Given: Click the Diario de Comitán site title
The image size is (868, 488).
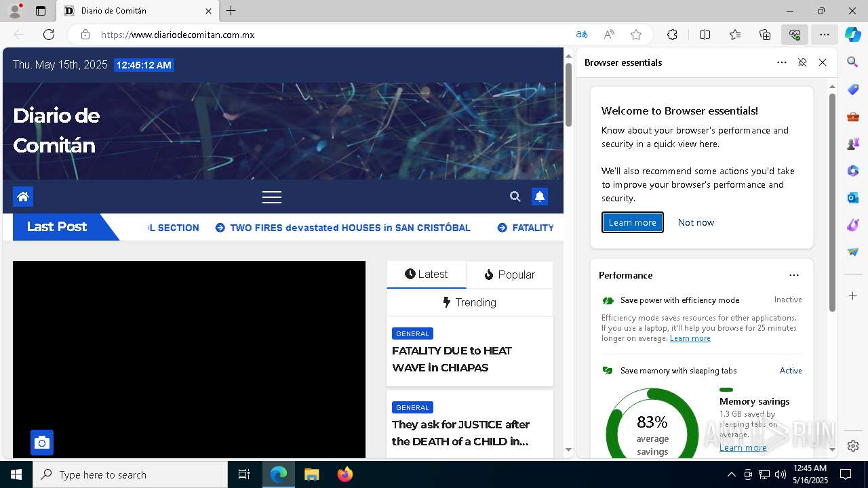Looking at the screenshot, I should [56, 130].
